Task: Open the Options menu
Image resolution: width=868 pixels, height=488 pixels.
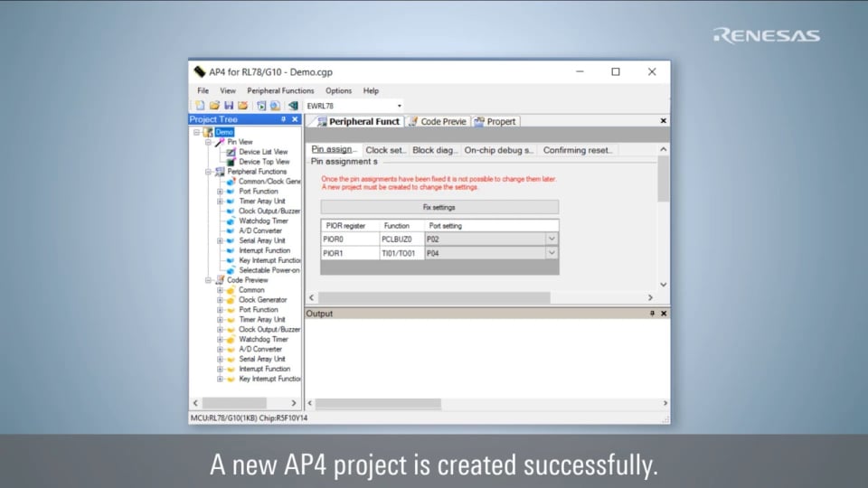Action: (x=338, y=90)
